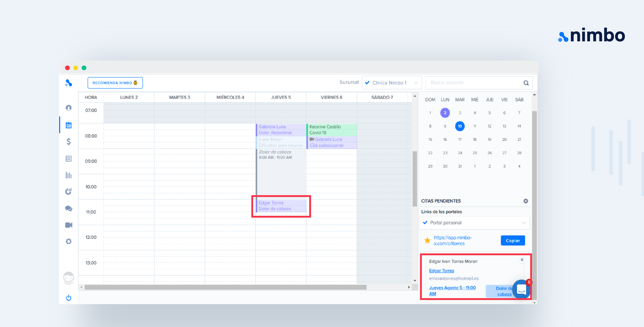Select day 31 in mini calendar
Viewport: 644px width, 327px height.
(460, 166)
